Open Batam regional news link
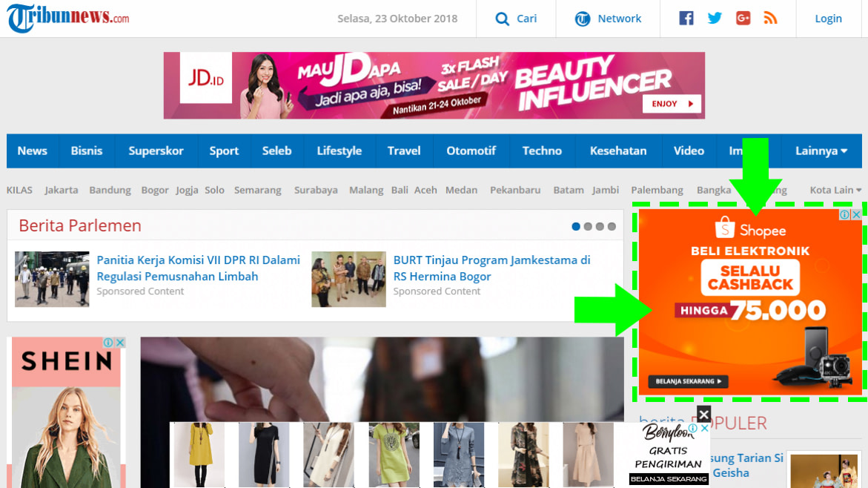Screen dimensions: 868x488 coord(569,190)
